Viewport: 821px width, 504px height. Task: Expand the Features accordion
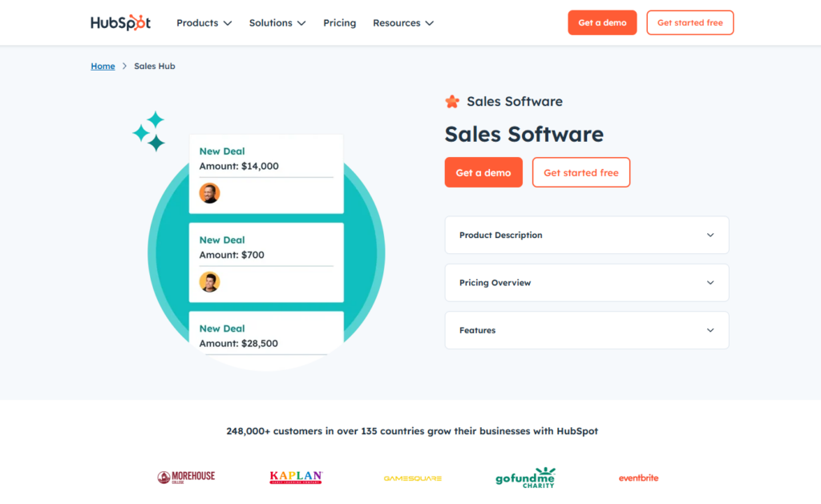(x=587, y=330)
